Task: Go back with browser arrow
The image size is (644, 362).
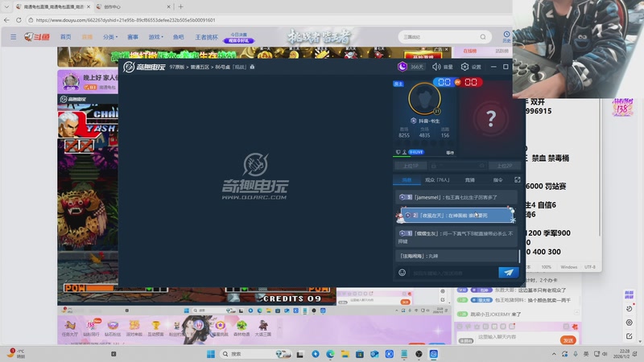Action: point(6,19)
